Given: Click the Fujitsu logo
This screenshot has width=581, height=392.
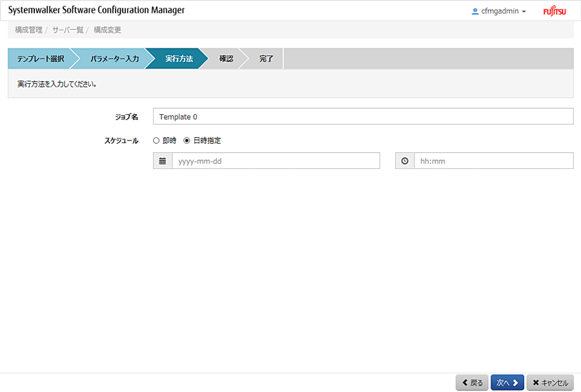Looking at the screenshot, I should pos(553,11).
